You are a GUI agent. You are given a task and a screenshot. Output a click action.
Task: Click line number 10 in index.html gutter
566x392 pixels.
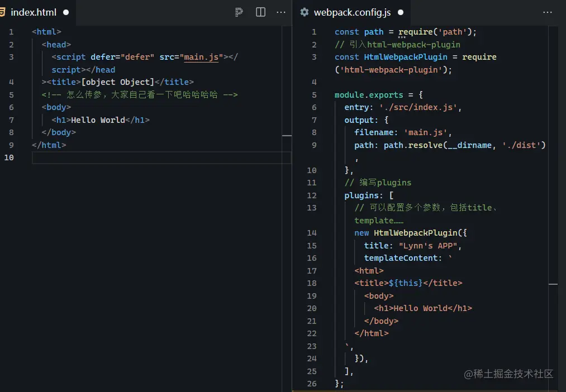9,157
